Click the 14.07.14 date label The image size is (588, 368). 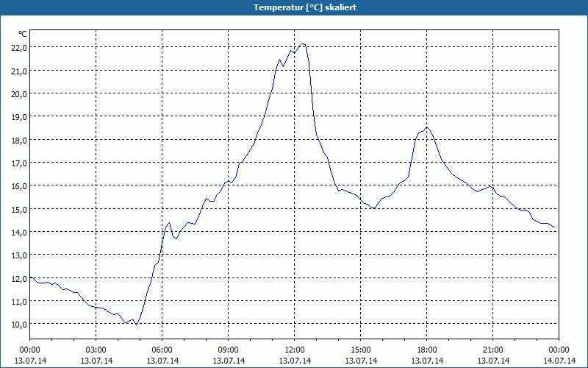click(559, 361)
